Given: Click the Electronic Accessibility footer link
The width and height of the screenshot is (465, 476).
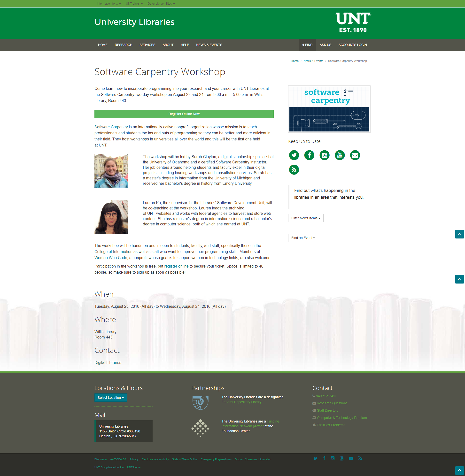Looking at the screenshot, I should point(155,459).
